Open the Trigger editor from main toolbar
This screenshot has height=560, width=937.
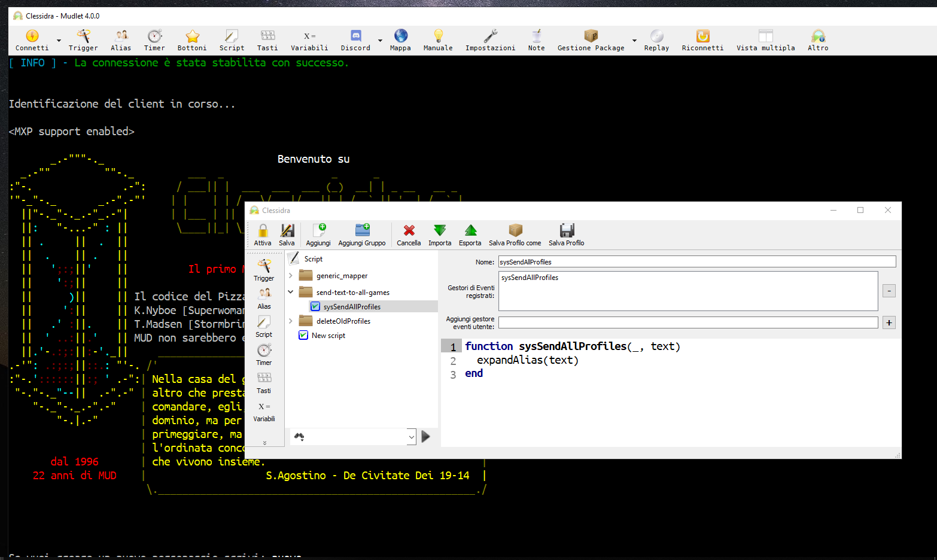point(83,40)
